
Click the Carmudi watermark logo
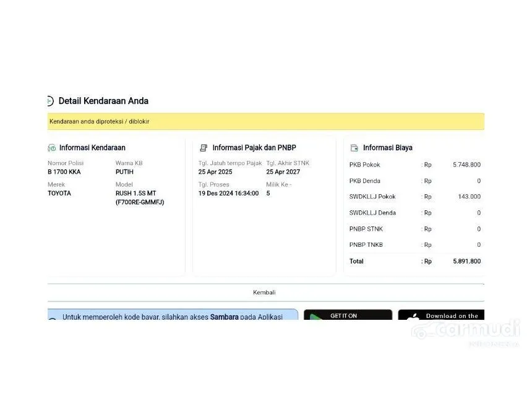tap(465, 330)
